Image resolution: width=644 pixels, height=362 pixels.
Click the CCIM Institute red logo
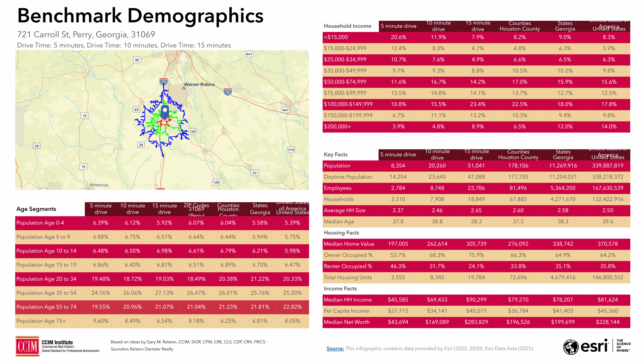point(27,346)
